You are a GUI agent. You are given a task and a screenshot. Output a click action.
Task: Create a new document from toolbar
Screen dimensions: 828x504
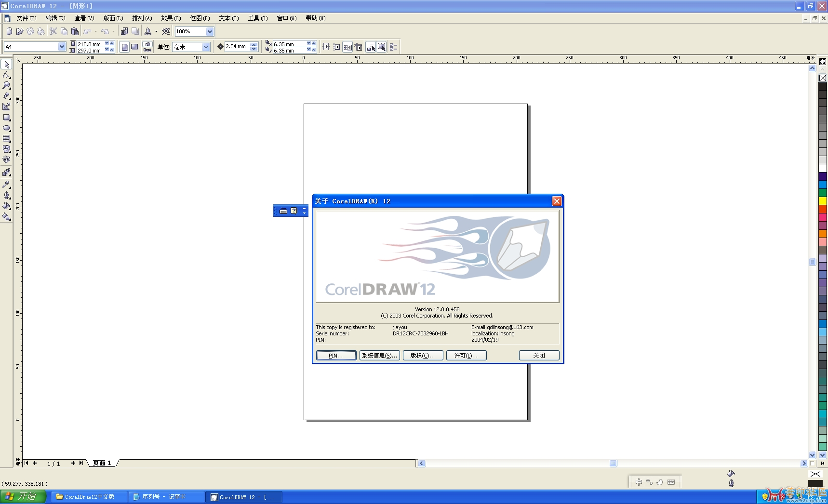tap(9, 31)
